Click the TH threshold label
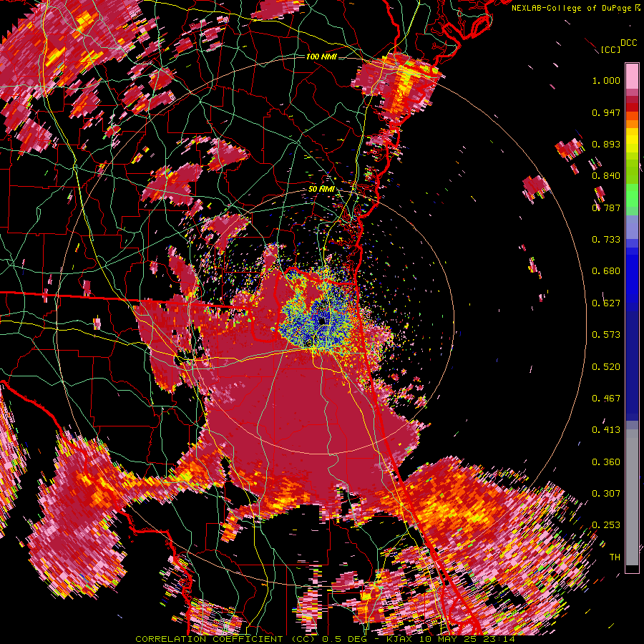Image resolution: width=644 pixels, height=644 pixels. [x=615, y=557]
